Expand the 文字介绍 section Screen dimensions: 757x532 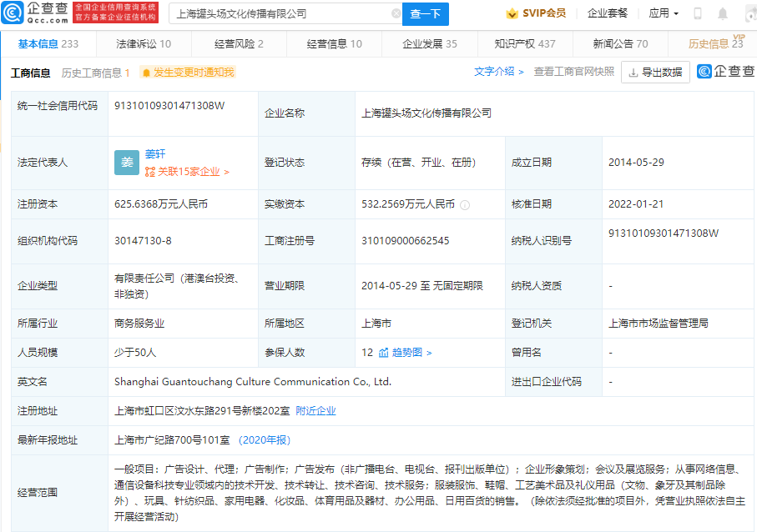[x=499, y=72]
